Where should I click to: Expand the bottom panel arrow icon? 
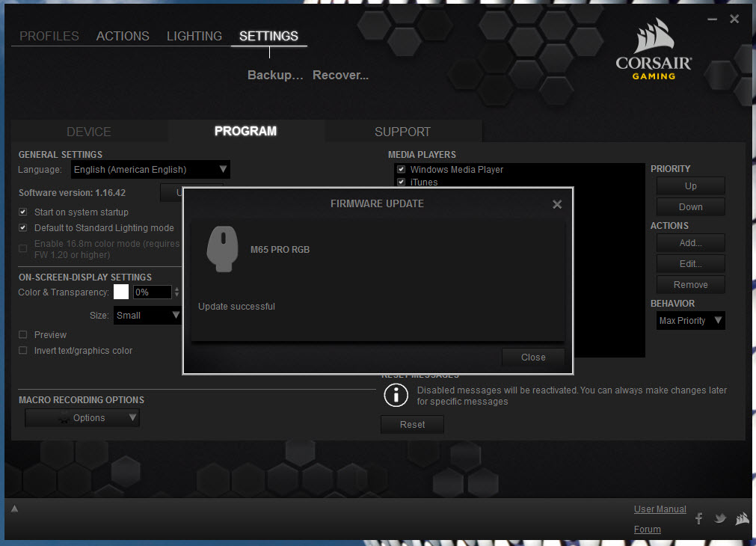pos(14,509)
